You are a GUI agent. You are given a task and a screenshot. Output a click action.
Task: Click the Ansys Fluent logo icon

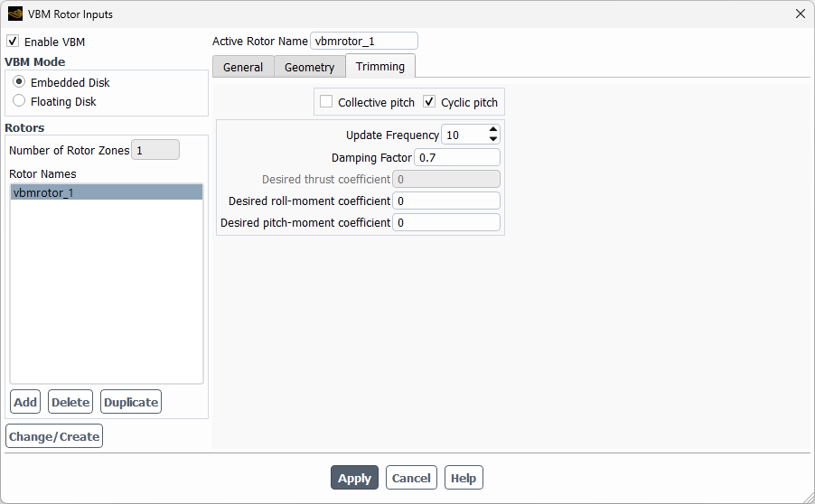(x=15, y=14)
